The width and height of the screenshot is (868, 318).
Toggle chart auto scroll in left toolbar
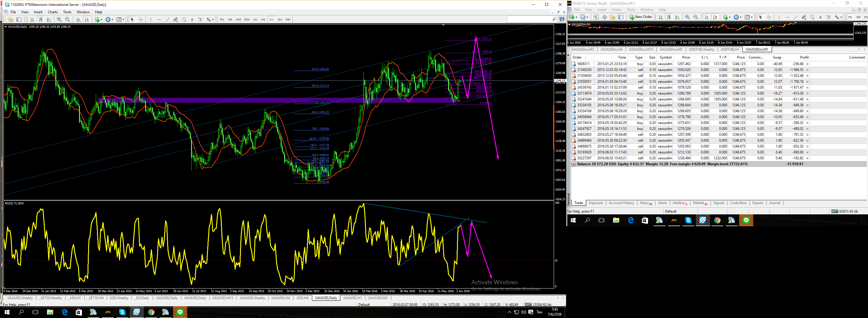(x=78, y=19)
